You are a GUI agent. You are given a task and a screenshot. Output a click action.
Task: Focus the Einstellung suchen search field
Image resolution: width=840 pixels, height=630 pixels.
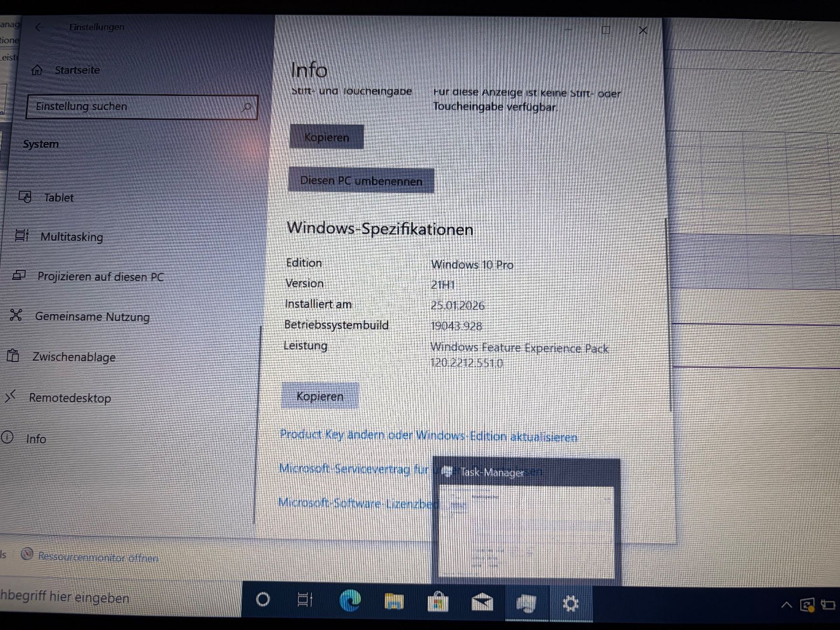point(142,107)
